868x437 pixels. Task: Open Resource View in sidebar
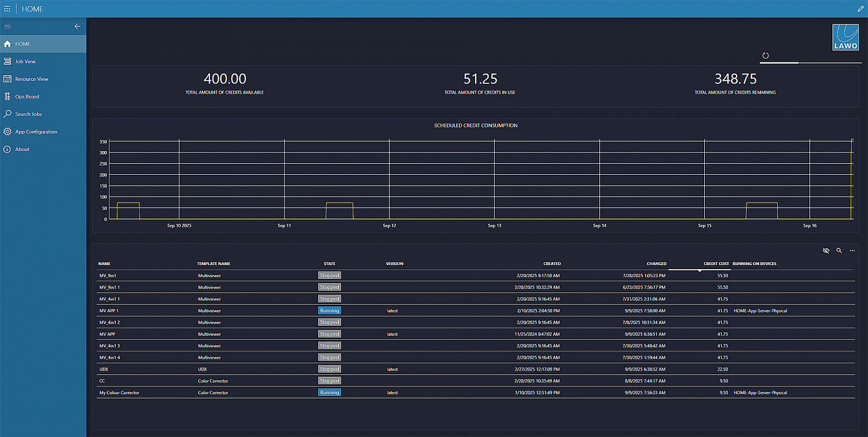coord(31,79)
